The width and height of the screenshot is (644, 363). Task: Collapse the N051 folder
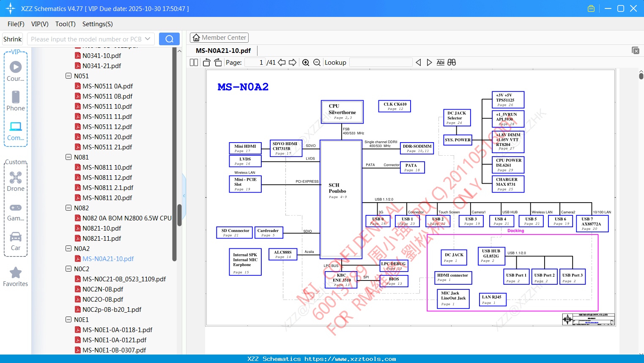[69, 76]
